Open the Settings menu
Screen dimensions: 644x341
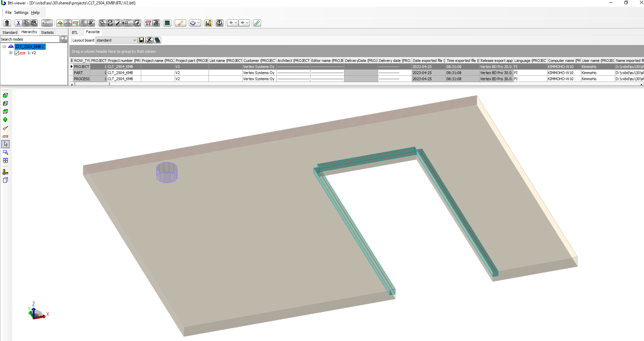21,13
